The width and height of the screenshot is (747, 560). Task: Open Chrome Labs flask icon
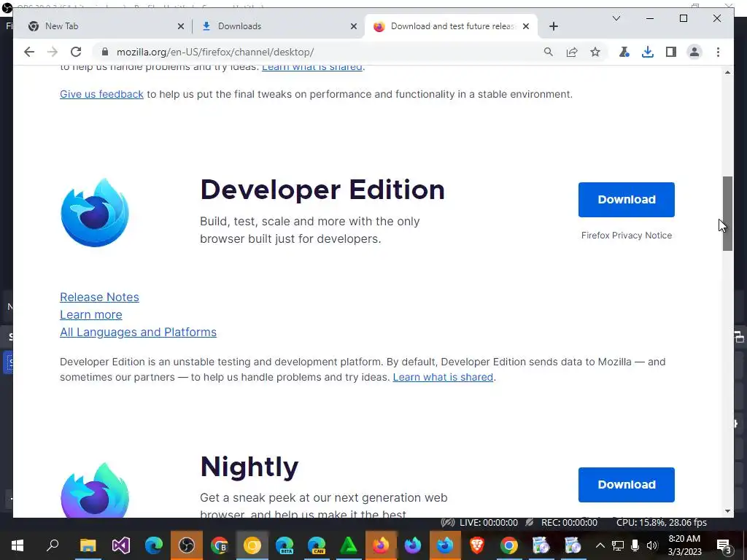point(624,52)
